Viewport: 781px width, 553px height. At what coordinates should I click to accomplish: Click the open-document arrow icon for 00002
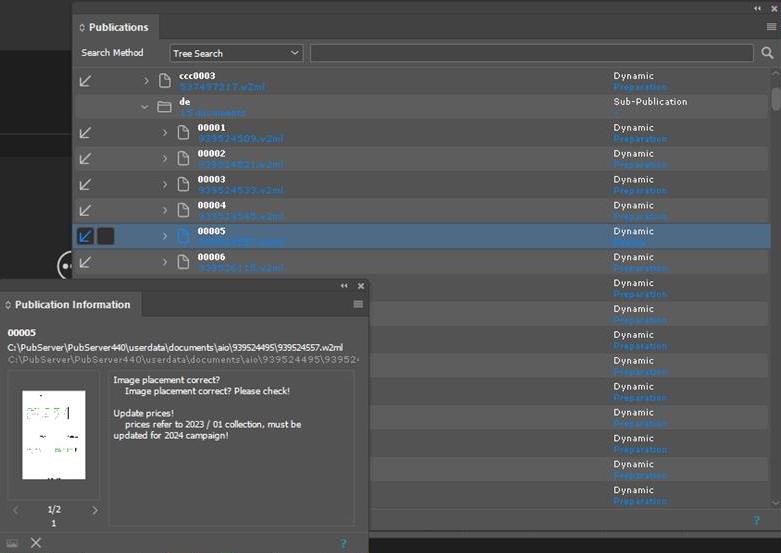[85, 158]
